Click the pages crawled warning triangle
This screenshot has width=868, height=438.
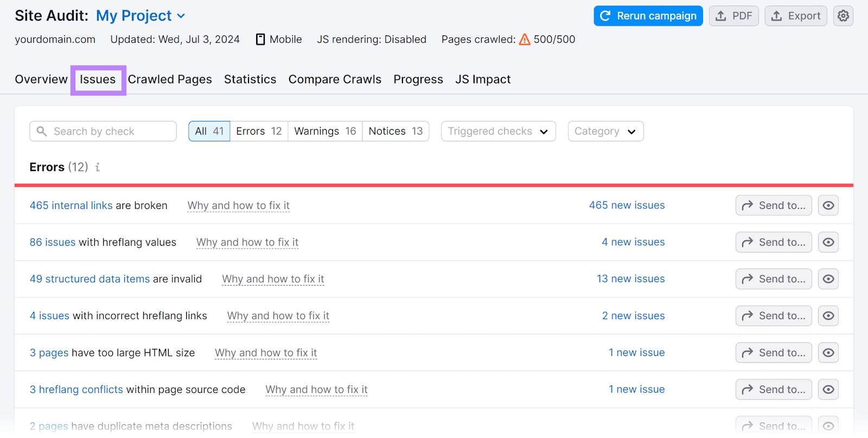pos(524,40)
